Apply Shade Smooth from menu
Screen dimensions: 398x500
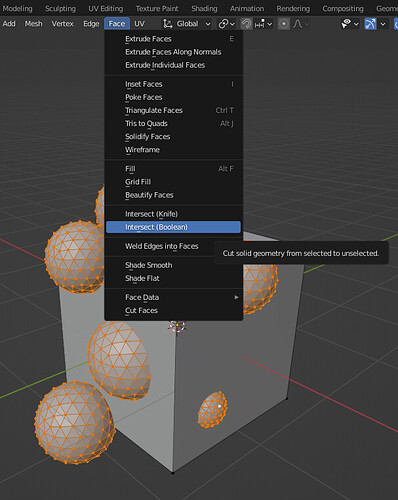[173, 265]
